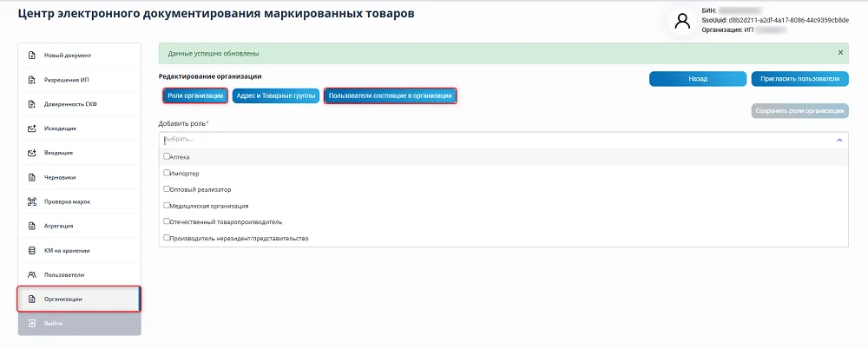This screenshot has height=349, width=868.
Task: Click the КМ на хранении database icon
Action: [x=31, y=250]
